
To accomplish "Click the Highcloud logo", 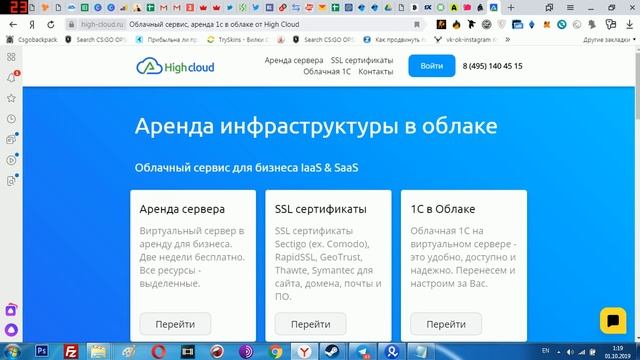I will pyautogui.click(x=175, y=66).
